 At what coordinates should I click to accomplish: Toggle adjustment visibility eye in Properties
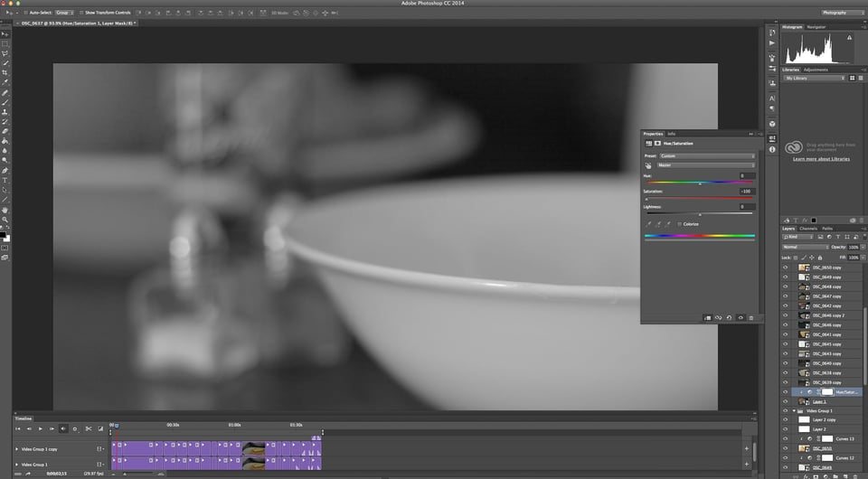[x=741, y=317]
